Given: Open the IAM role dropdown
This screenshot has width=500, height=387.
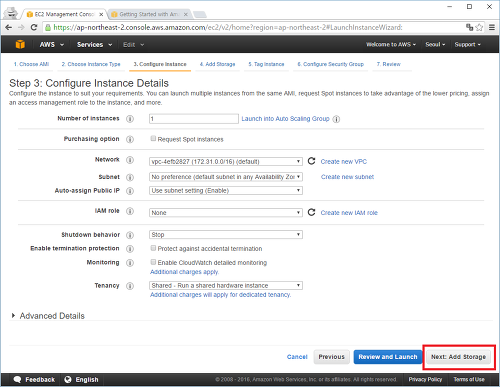Looking at the screenshot, I should click(x=226, y=213).
